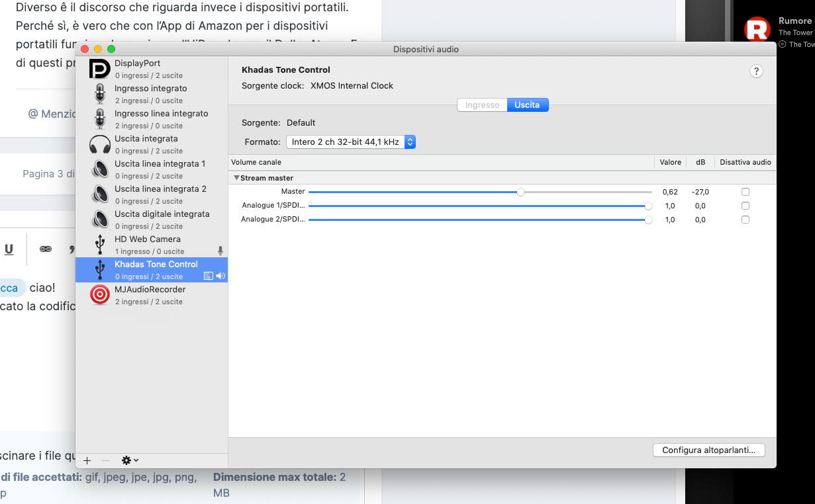Viewport: 815px width, 504px height.
Task: Select Uscita digitale integrata in device list
Action: tap(152, 220)
